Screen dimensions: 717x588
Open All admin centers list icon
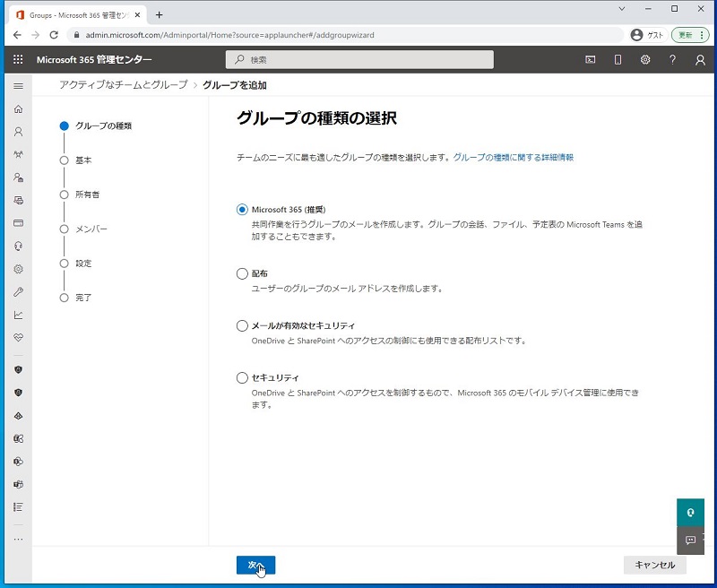(18, 507)
